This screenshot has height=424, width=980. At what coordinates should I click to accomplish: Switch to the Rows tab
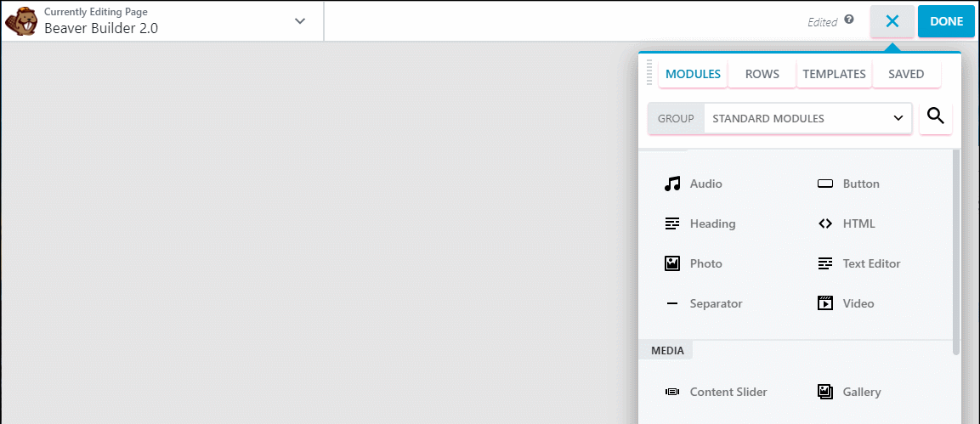click(762, 74)
